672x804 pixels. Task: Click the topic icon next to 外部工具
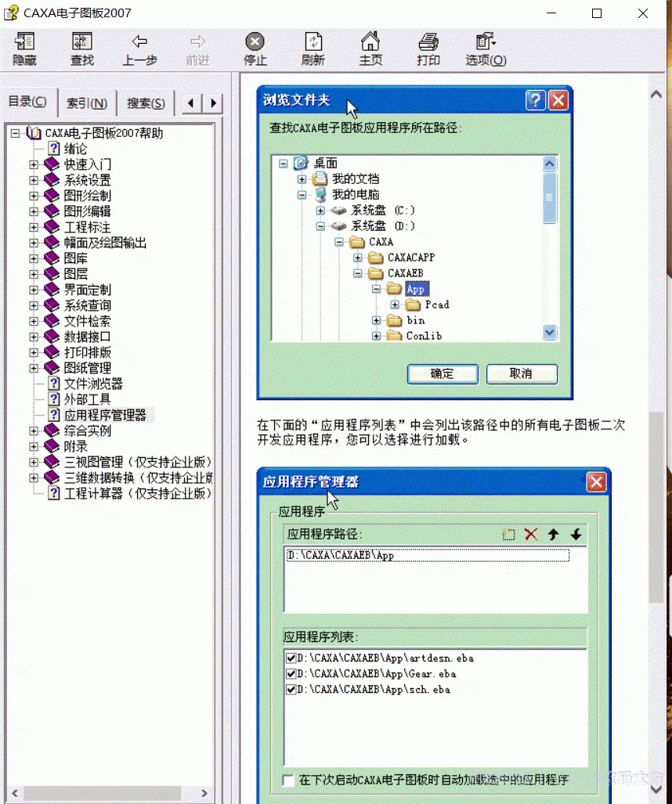pos(54,399)
